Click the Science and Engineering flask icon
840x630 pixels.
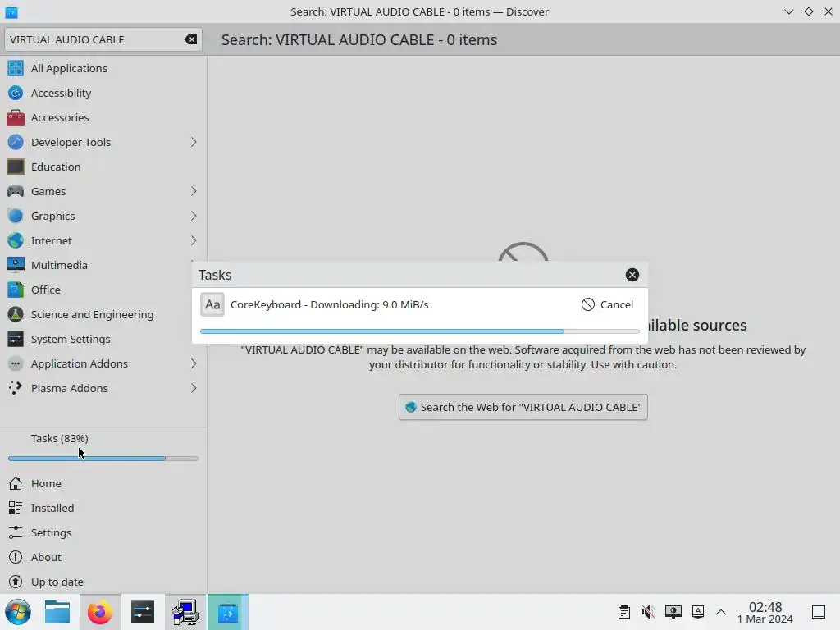tap(16, 314)
